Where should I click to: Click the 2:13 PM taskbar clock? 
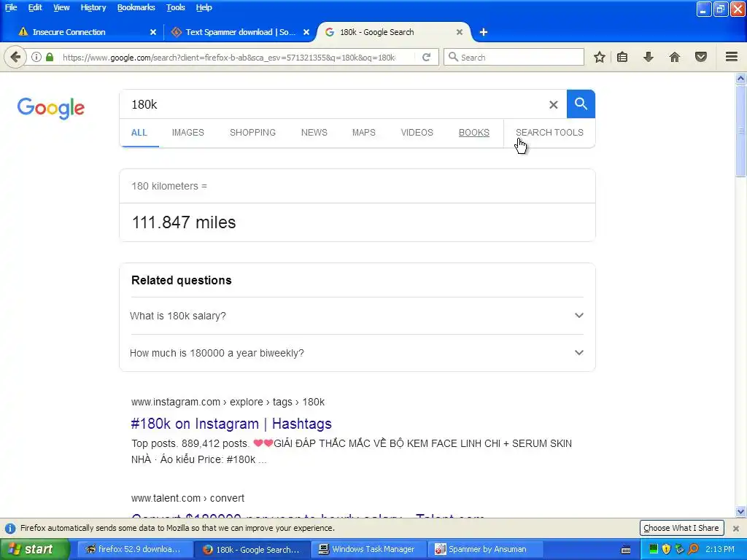coord(720,550)
